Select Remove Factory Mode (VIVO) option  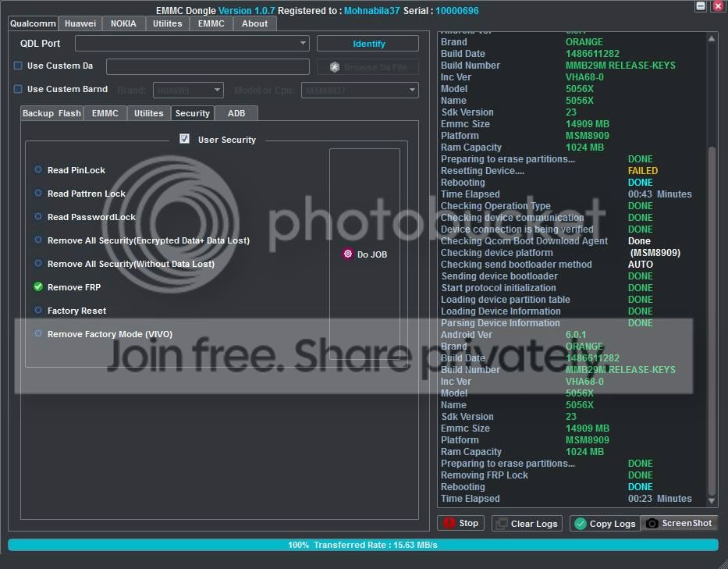(x=38, y=333)
